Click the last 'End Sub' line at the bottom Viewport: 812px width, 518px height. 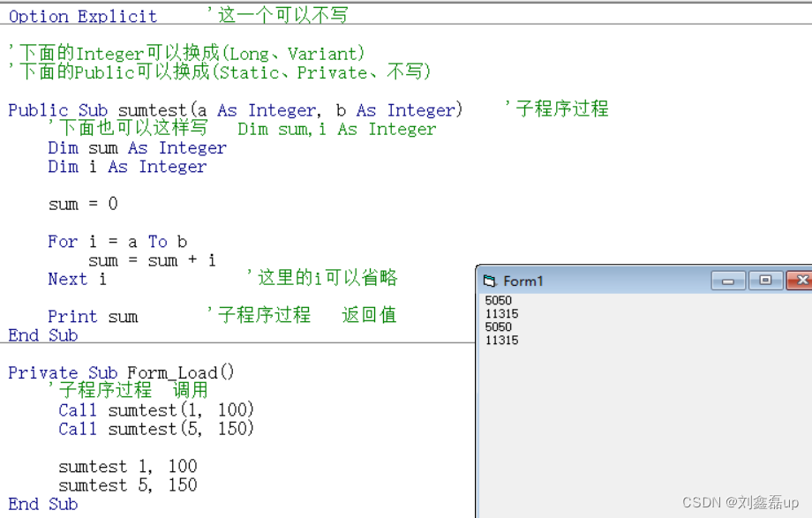[43, 504]
